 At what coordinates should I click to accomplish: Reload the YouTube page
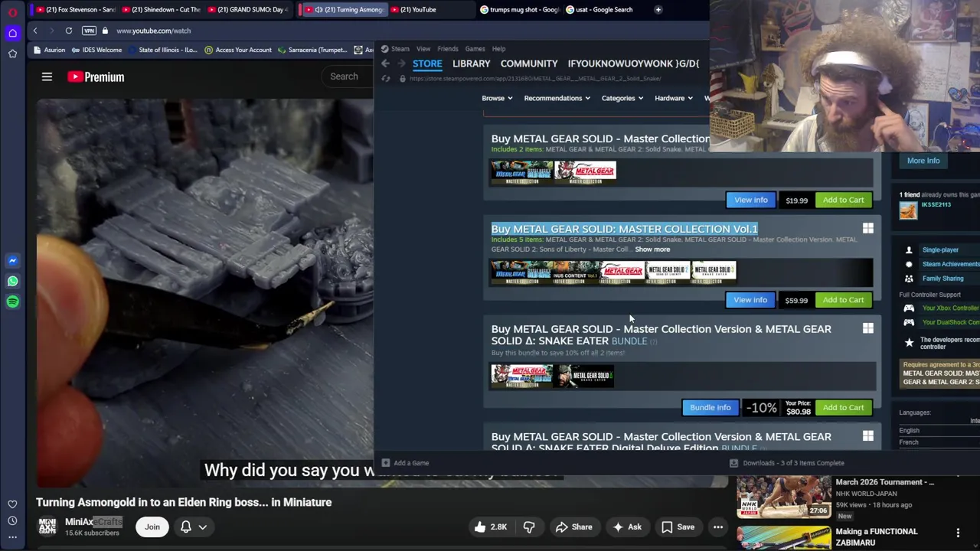68,31
